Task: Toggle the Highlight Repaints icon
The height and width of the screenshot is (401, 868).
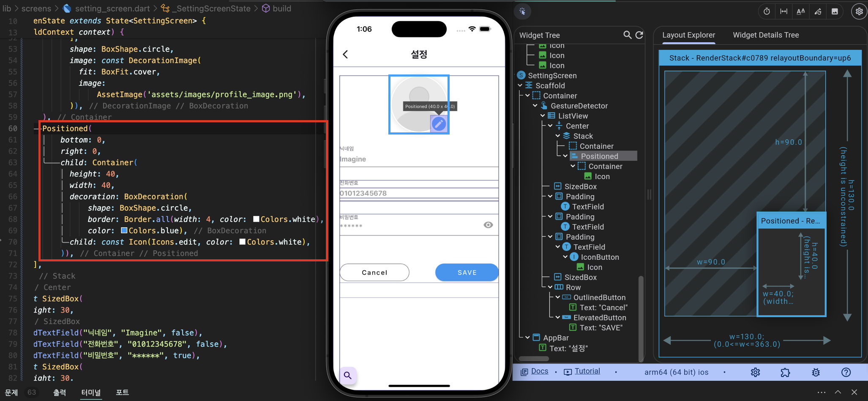Action: (x=818, y=11)
